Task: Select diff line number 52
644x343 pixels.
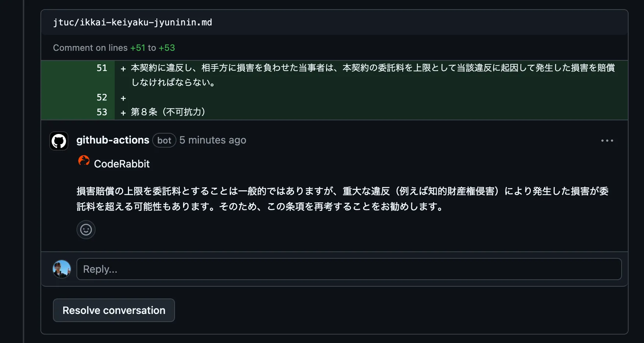Action: coord(102,98)
